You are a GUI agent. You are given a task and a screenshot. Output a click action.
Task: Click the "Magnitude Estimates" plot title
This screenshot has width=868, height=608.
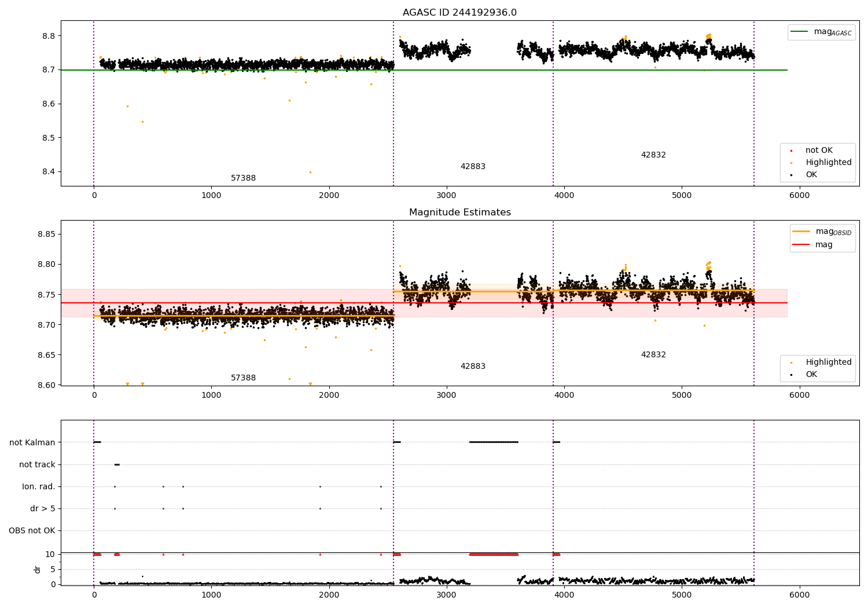pyautogui.click(x=459, y=213)
